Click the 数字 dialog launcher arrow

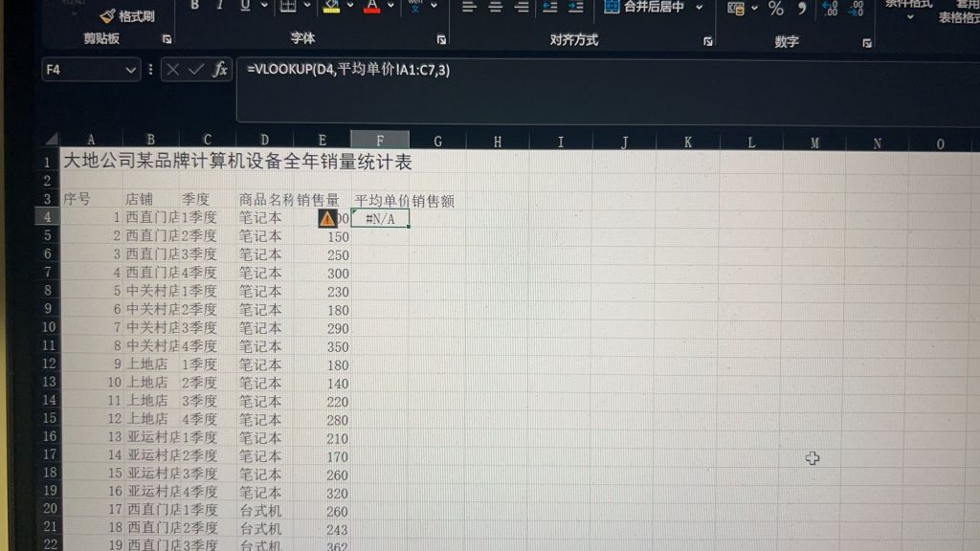(x=867, y=42)
